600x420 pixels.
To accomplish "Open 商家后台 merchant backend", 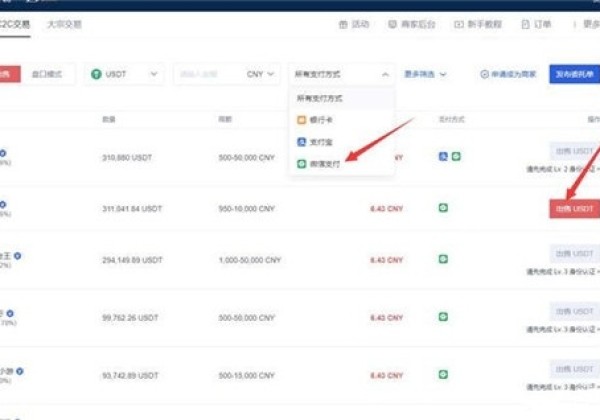I will [x=412, y=24].
